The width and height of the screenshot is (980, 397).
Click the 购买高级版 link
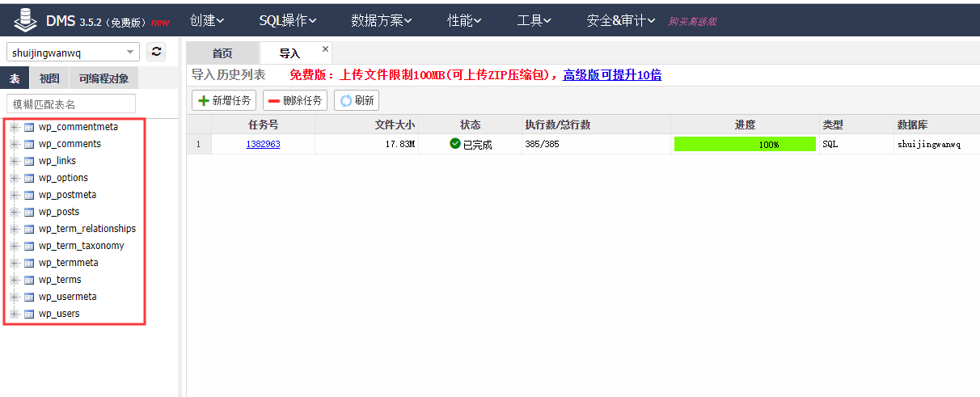point(692,22)
